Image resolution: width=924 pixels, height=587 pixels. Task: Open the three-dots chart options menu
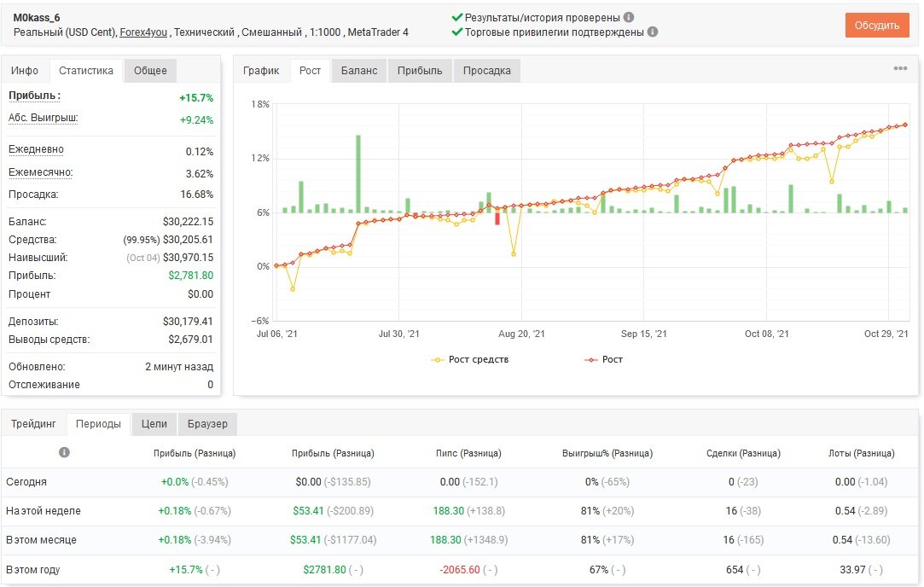tap(900, 68)
